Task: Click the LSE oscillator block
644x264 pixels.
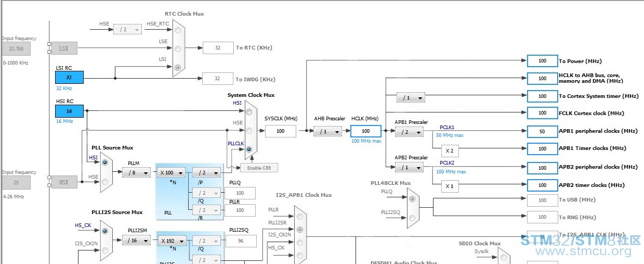Action: 64,48
